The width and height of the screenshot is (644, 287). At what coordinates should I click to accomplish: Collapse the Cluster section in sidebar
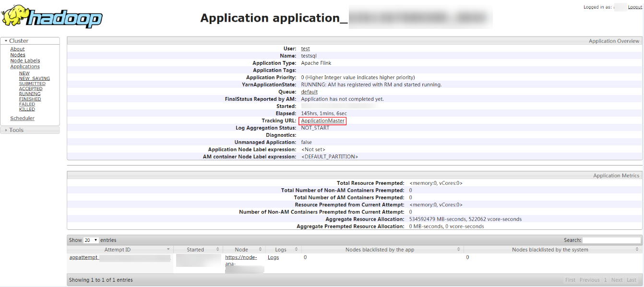18,41
